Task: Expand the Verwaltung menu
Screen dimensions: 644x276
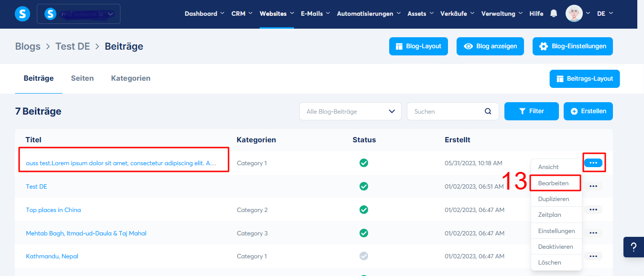Action: (x=502, y=13)
